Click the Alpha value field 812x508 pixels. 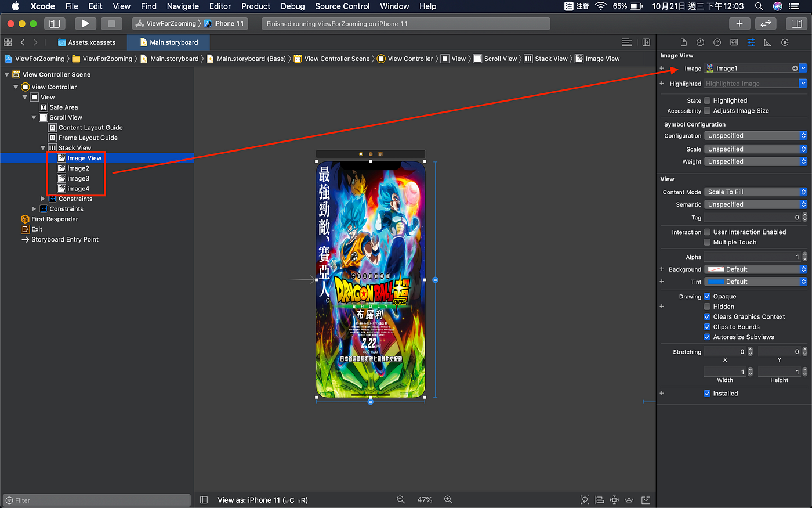coord(752,257)
